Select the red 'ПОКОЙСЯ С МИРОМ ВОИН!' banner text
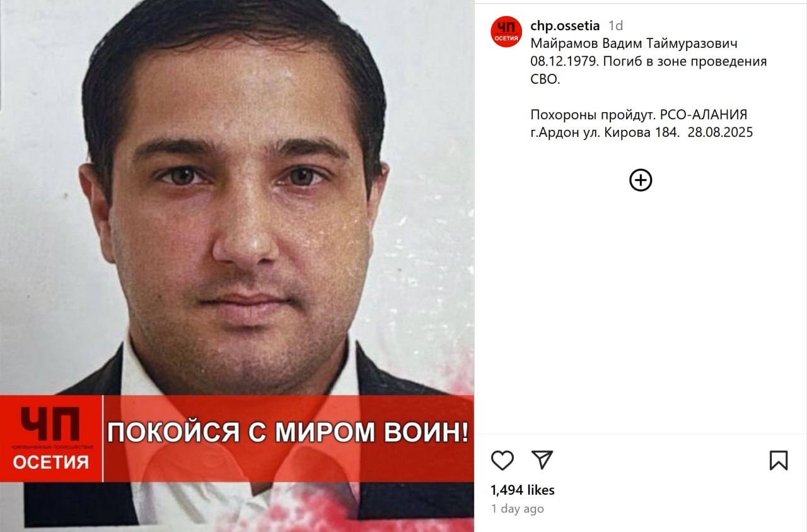This screenshot has height=532, width=807. 288,433
